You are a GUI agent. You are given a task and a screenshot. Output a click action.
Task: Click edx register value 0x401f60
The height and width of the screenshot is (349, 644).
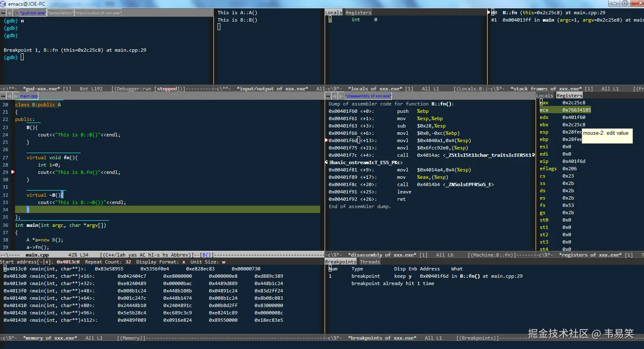point(574,117)
